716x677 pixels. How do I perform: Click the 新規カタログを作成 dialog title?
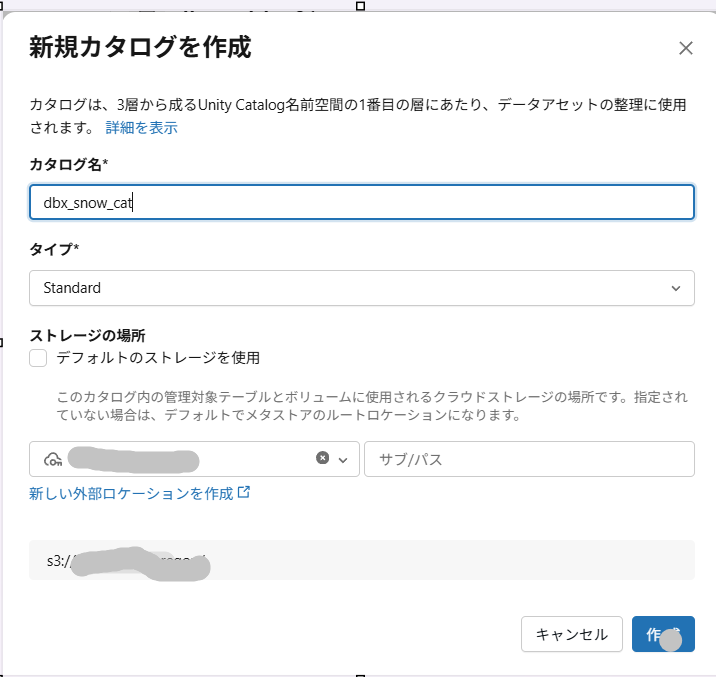pyautogui.click(x=140, y=47)
